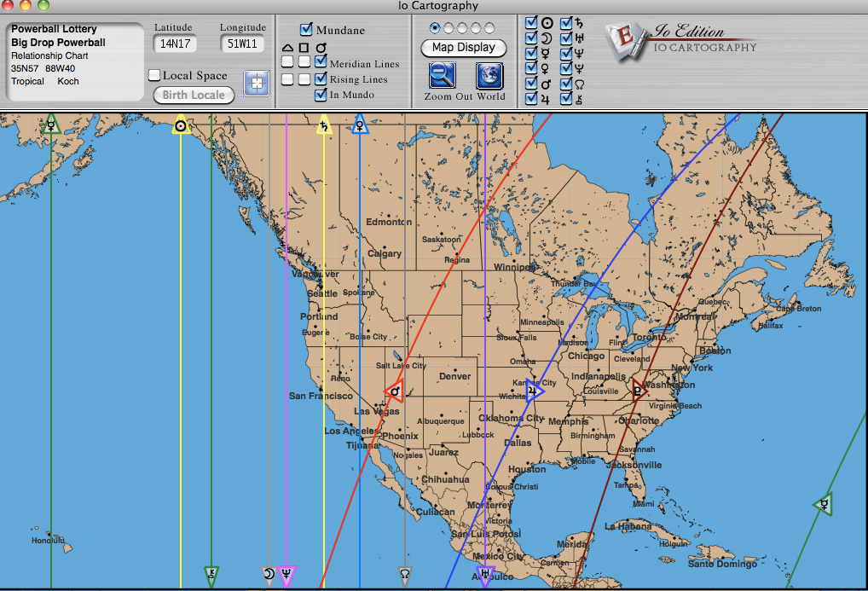868x591 pixels.
Task: Select the fourth map display radio button
Action: (x=476, y=27)
